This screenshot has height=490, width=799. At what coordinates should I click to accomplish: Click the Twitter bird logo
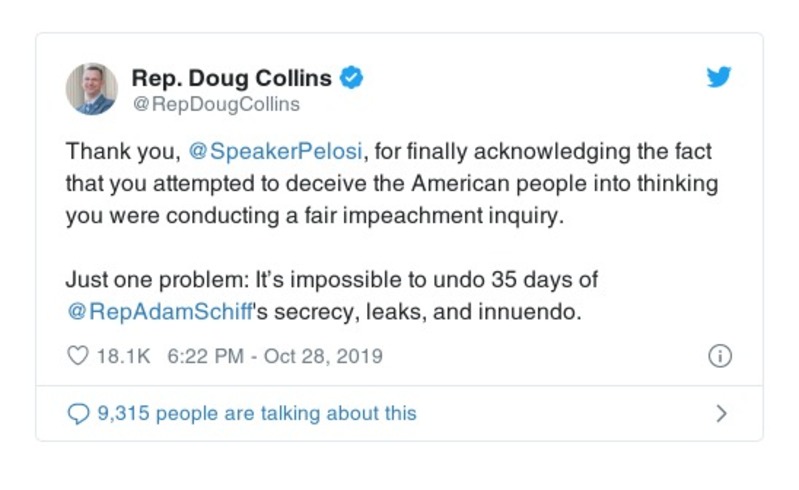pos(719,78)
